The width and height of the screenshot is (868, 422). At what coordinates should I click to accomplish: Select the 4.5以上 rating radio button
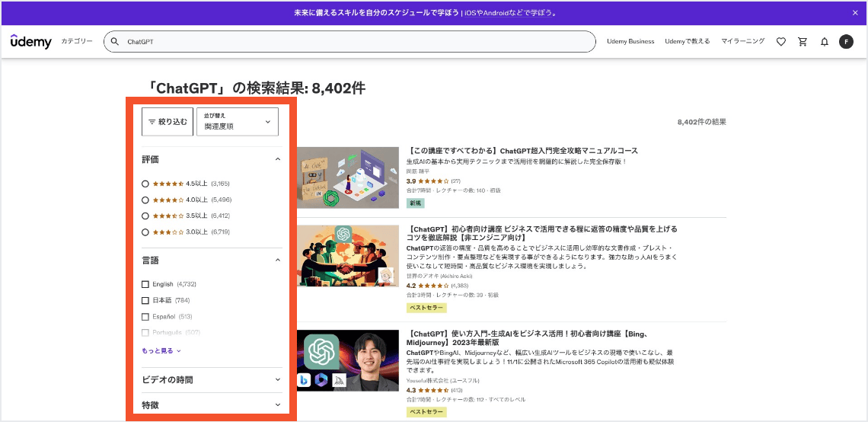(145, 184)
